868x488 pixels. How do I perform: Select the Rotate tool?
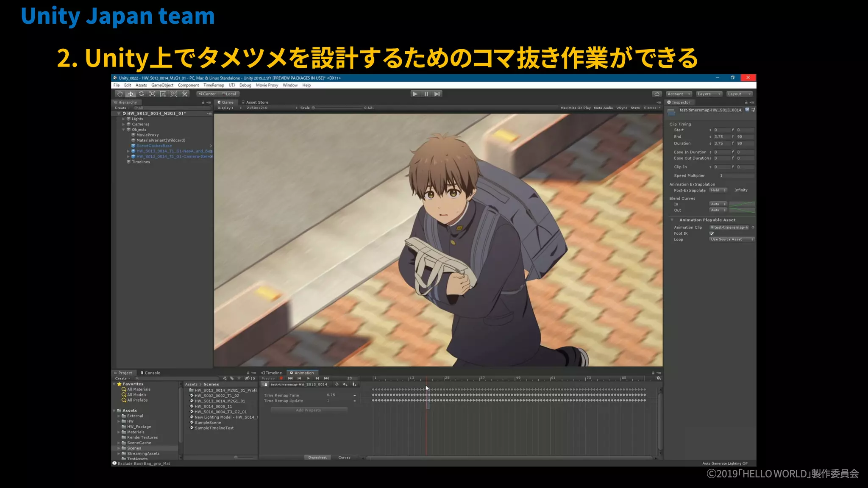pos(142,94)
